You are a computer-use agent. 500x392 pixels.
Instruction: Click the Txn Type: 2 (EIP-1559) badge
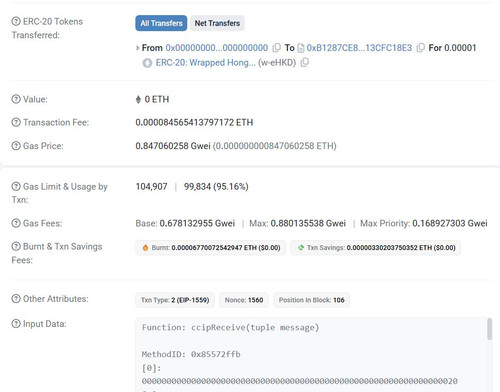coord(175,300)
